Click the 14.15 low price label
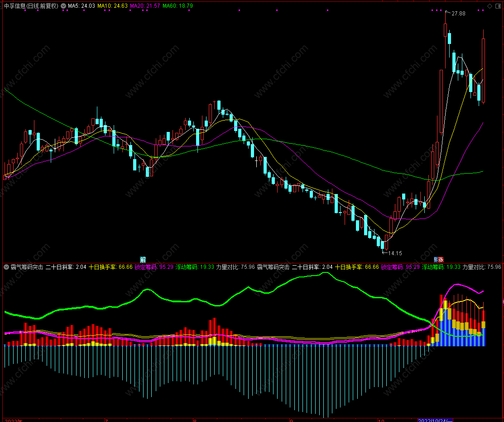This screenshot has height=422, width=504. pos(395,253)
